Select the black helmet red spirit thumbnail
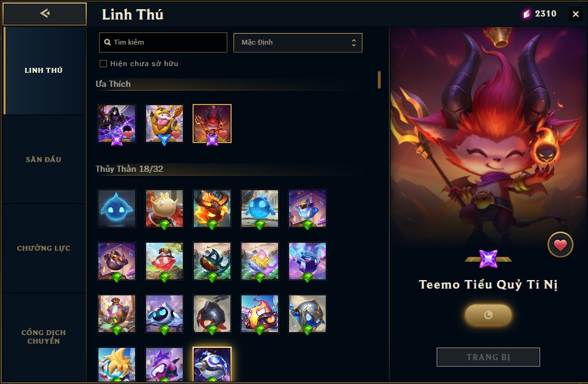 (x=212, y=314)
